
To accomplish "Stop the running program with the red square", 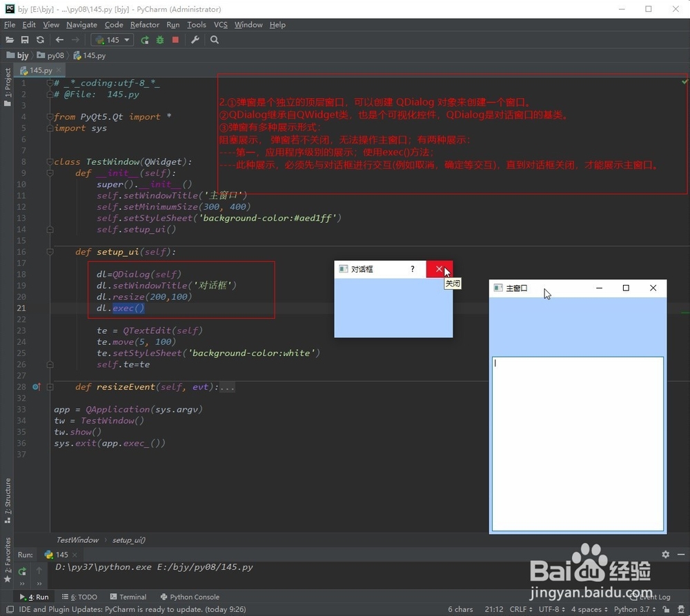I will [175, 40].
